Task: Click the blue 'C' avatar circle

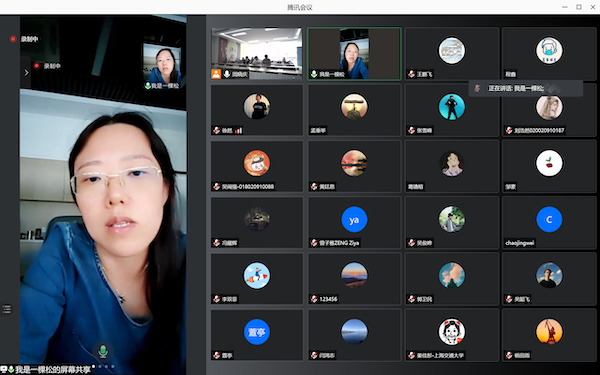Action: (x=549, y=220)
